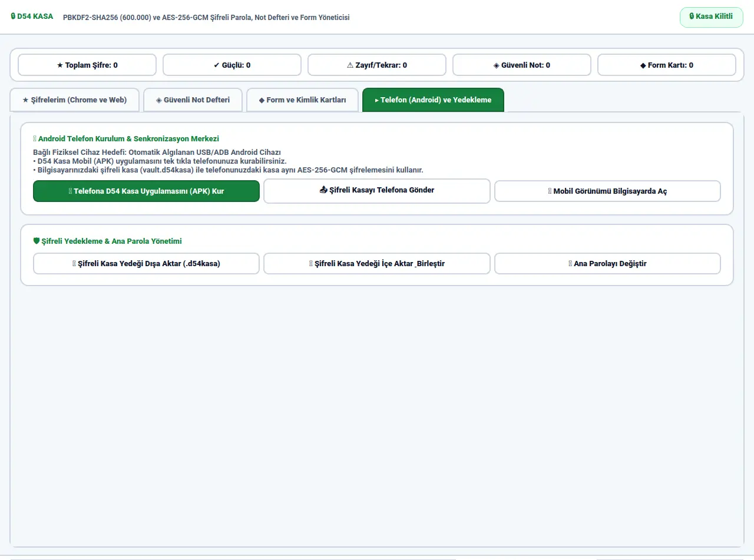The height and width of the screenshot is (560, 754).
Task: Open "Mobil Görünümü Bilgisayarda Aç"
Action: pos(607,191)
